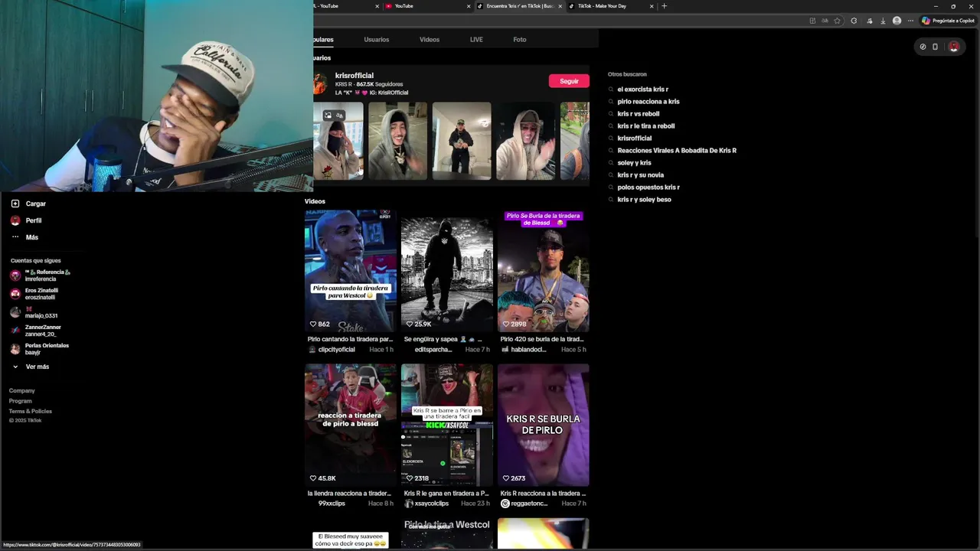Click the browser favorites star icon
The width and height of the screenshot is (980, 551).
(x=838, y=21)
